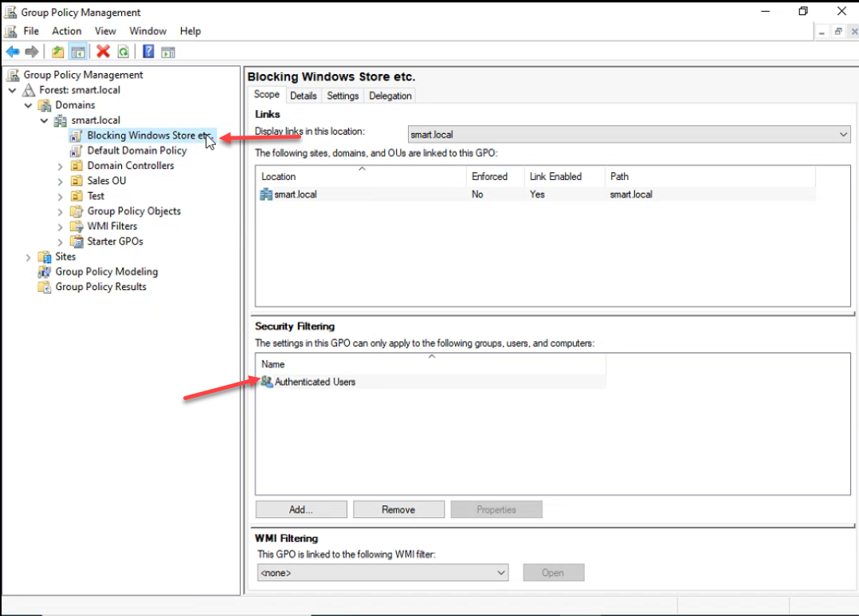Open the File menu
Viewport: 859px width, 616px height.
click(x=31, y=31)
